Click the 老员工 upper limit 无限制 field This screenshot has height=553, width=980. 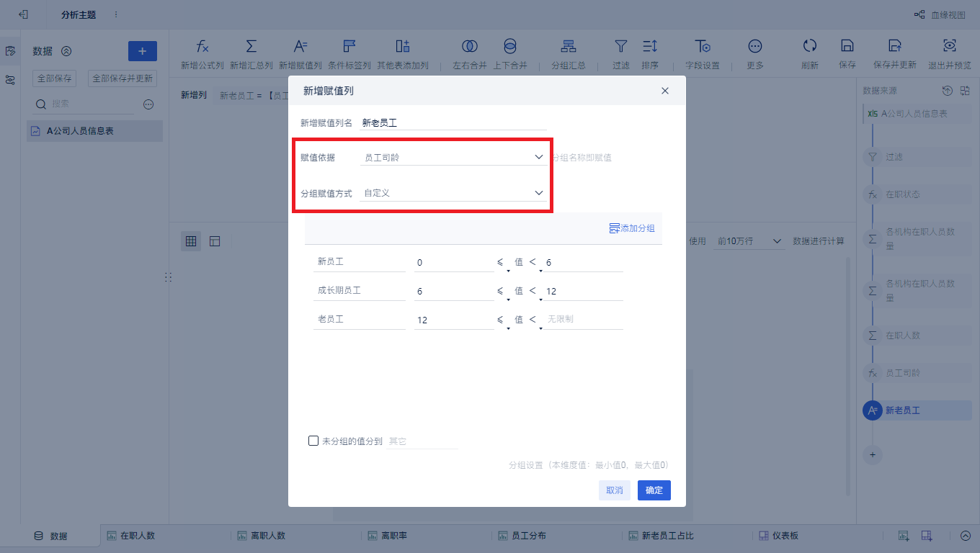click(x=584, y=319)
